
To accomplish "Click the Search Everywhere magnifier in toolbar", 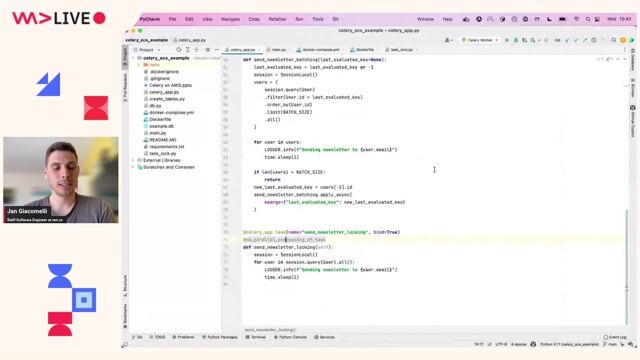I will coord(613,40).
